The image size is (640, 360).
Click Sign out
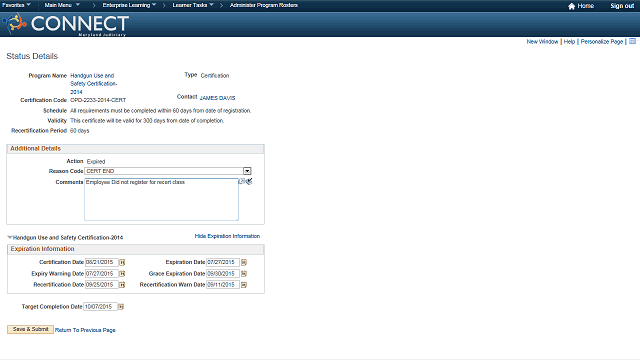pyautogui.click(x=622, y=6)
